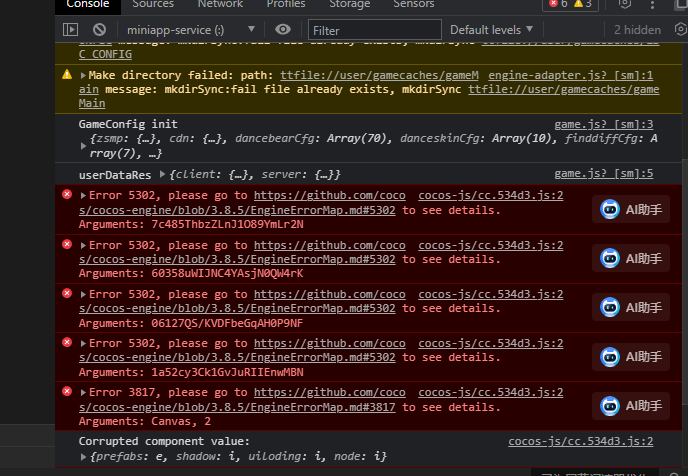Viewport: 688px width, 476px height.
Task: Expand error with arguments 7c485ThbzZLnJ1O89YmLr2N
Action: click(83, 196)
